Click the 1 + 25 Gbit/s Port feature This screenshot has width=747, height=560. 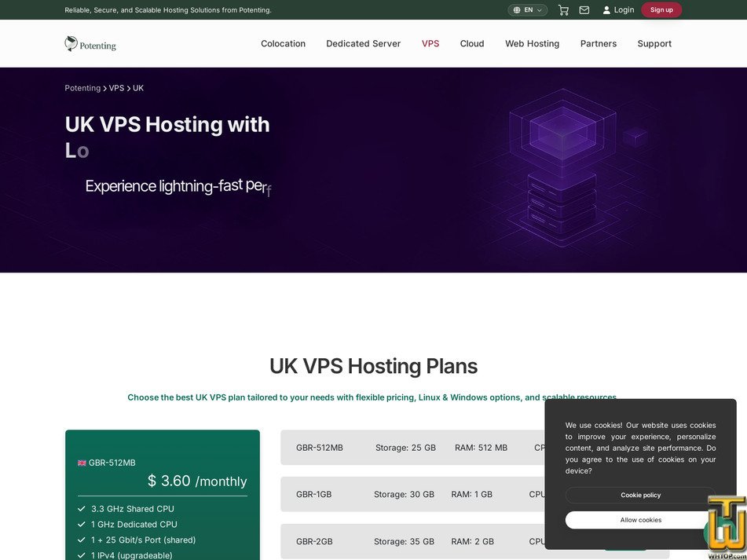point(144,540)
